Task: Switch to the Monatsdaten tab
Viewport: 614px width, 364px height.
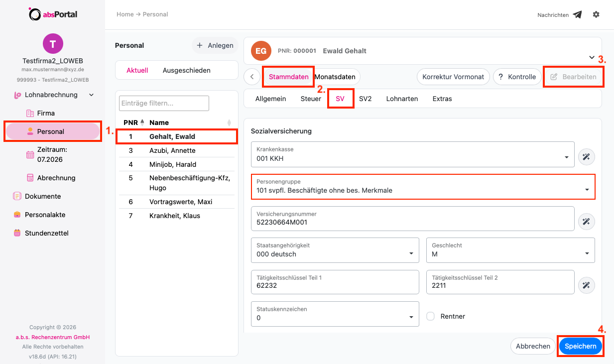Action: point(335,77)
